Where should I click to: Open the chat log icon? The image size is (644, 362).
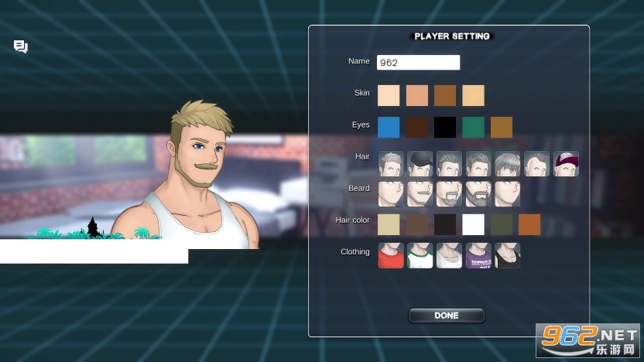tap(21, 46)
